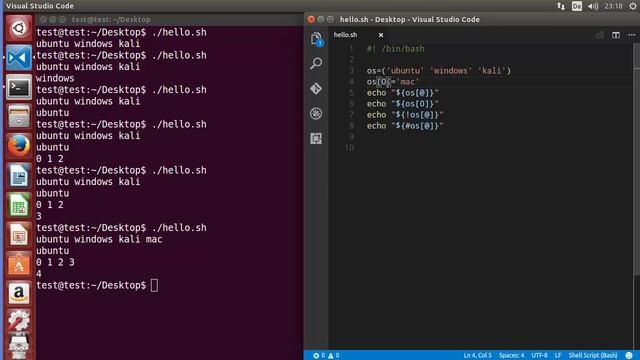Click the Visual Studio Code launcher icon

click(18, 58)
